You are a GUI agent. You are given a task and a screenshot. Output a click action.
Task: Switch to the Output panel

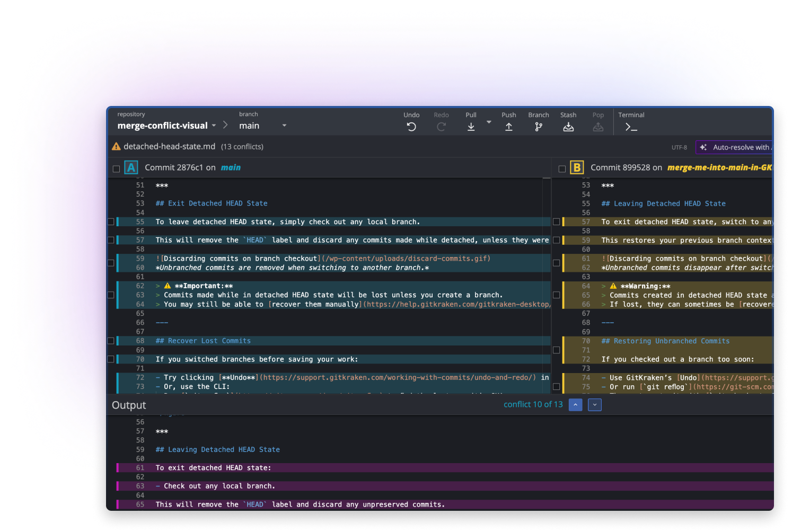click(129, 405)
